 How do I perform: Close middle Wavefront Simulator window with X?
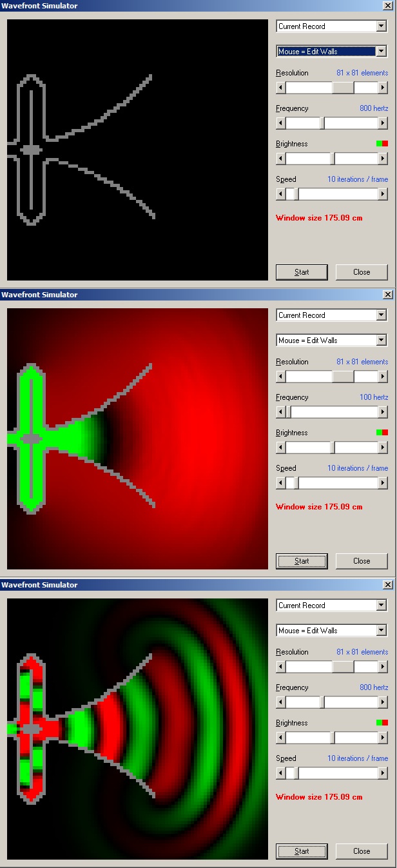point(388,295)
